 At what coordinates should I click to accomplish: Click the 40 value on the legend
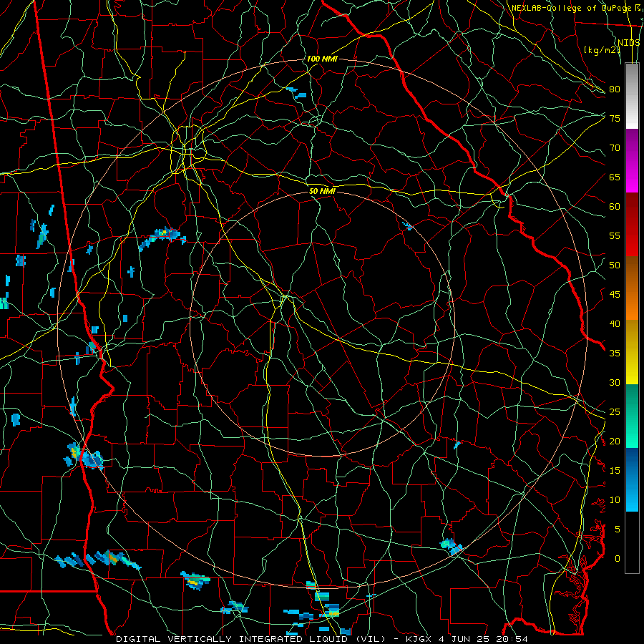tap(615, 323)
